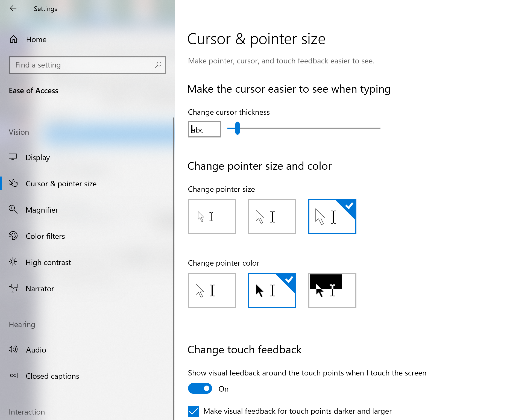Choose the white pointer color
This screenshot has width=507, height=420.
(212, 290)
